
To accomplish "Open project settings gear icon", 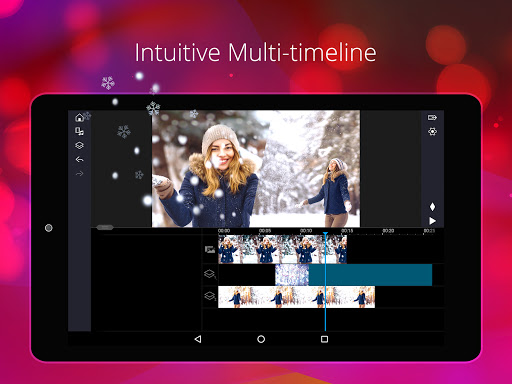I will (432, 132).
